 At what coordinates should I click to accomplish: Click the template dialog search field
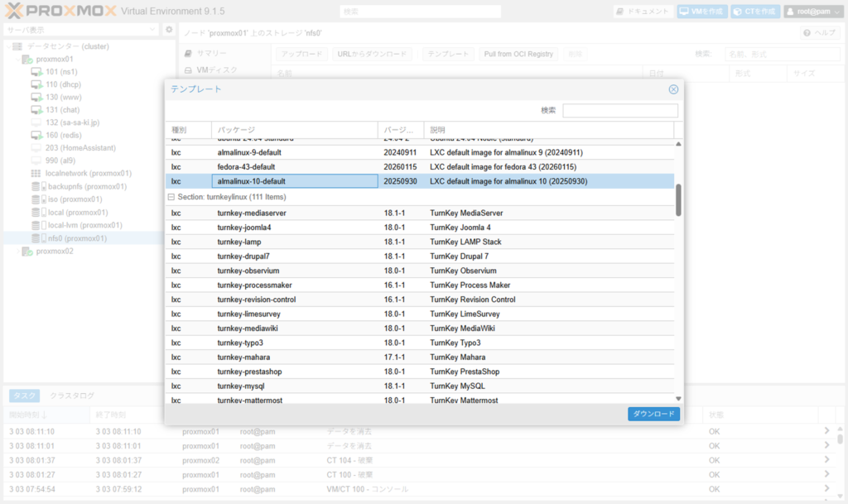pos(619,111)
